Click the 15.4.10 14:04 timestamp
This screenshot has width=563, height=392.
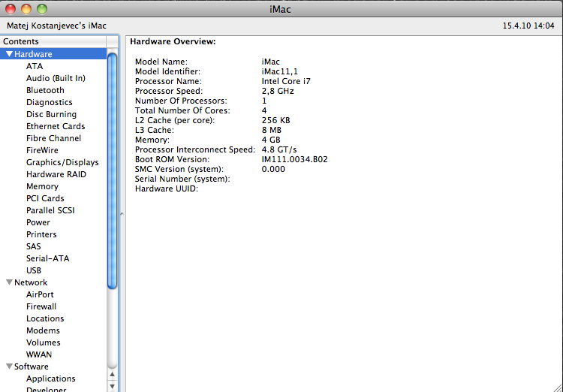[x=528, y=26]
